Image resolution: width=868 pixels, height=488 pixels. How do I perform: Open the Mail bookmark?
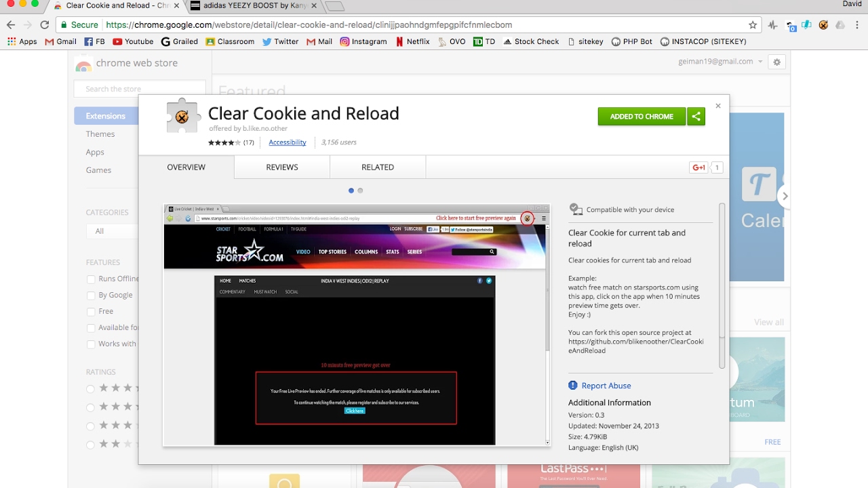tap(319, 41)
